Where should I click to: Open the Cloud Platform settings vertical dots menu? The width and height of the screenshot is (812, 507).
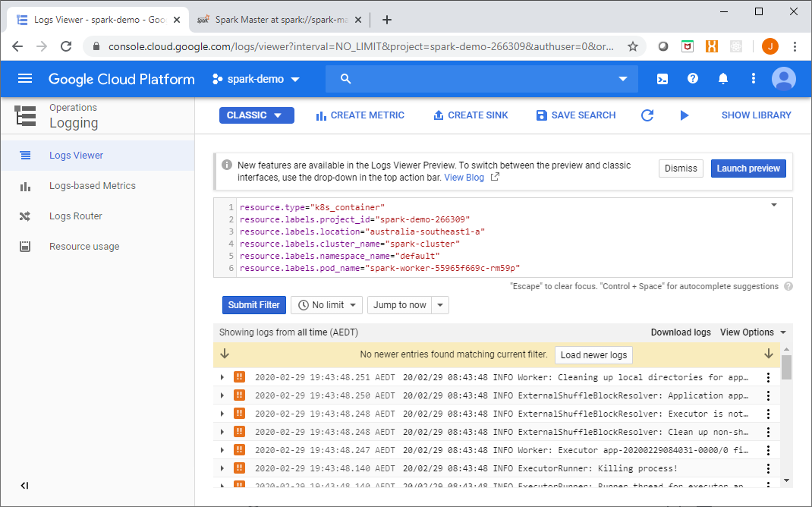tap(753, 79)
